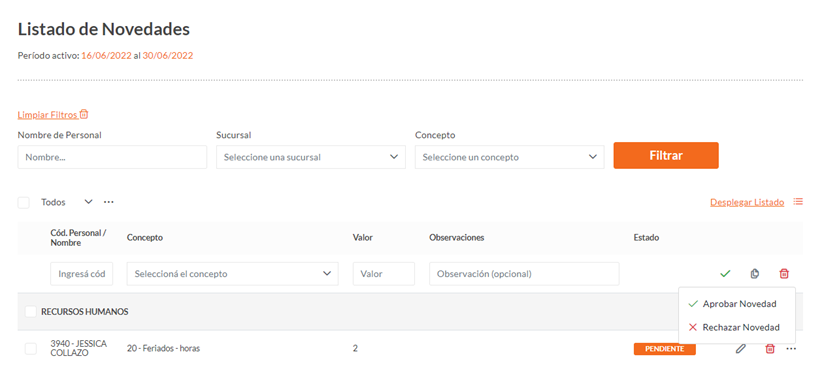Click the three-dots icon next to Todos

[109, 202]
